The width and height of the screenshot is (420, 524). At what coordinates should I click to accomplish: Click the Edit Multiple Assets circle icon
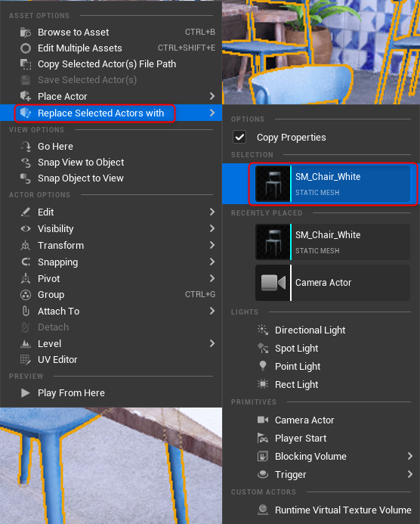point(26,48)
